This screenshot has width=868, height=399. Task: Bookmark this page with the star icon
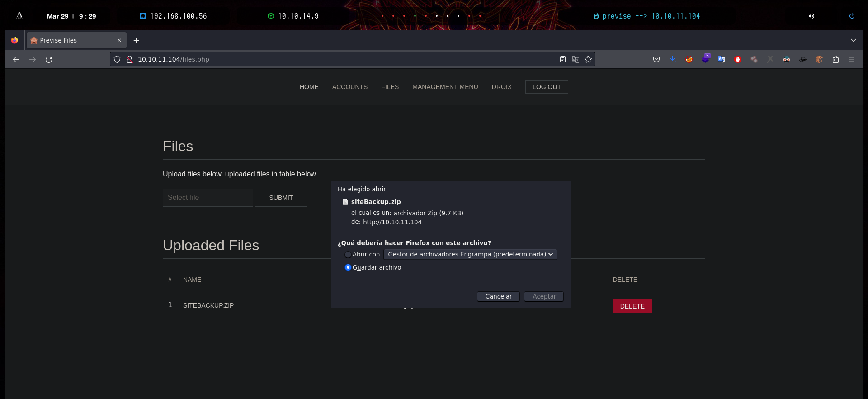click(588, 59)
